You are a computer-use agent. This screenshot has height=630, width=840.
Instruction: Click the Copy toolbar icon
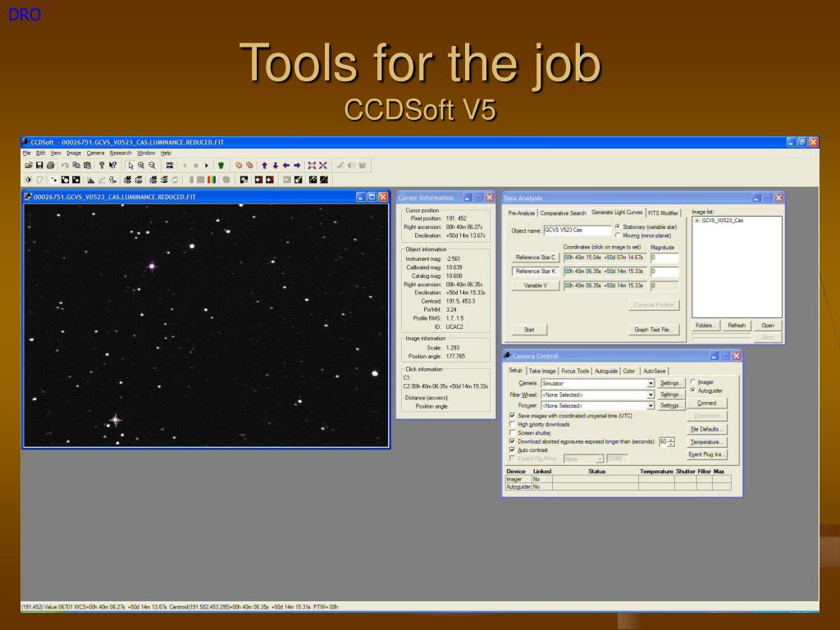pos(76,166)
